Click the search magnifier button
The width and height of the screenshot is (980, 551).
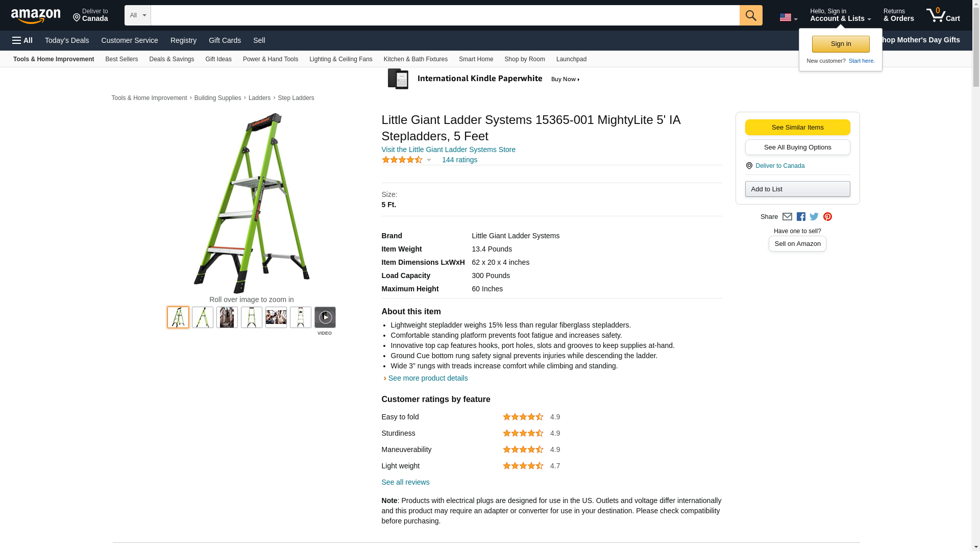[750, 15]
